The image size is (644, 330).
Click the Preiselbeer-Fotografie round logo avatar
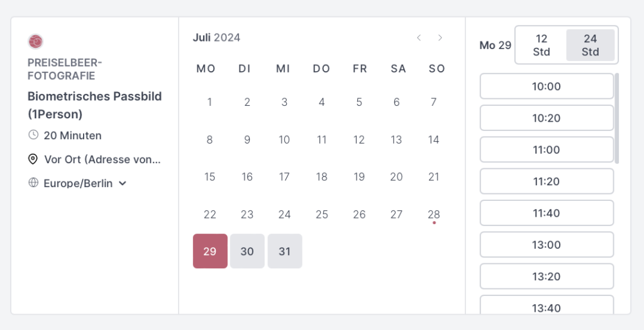click(36, 42)
